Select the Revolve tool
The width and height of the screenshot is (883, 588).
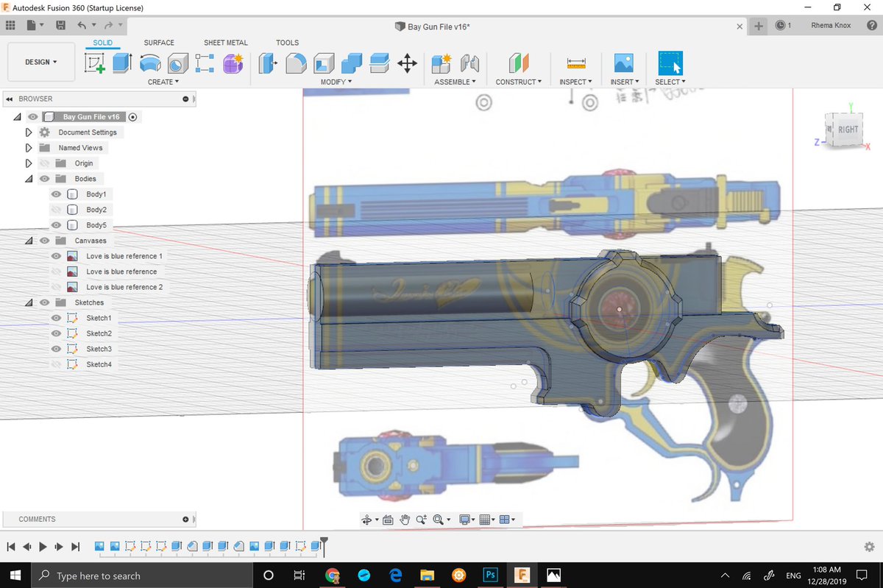click(150, 63)
